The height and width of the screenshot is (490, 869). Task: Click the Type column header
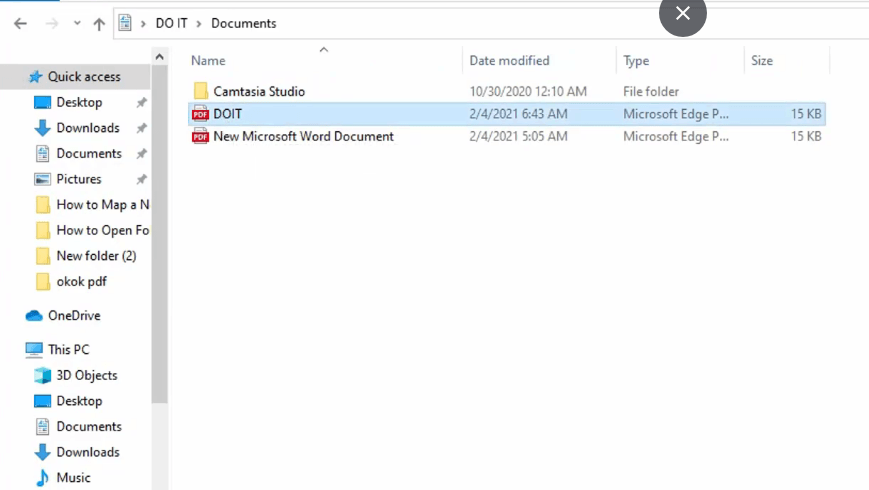tap(636, 60)
